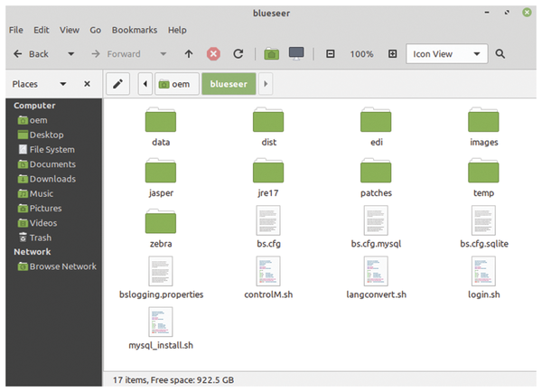542x392 pixels.
Task: Go up to the parent folder
Action: (189, 54)
